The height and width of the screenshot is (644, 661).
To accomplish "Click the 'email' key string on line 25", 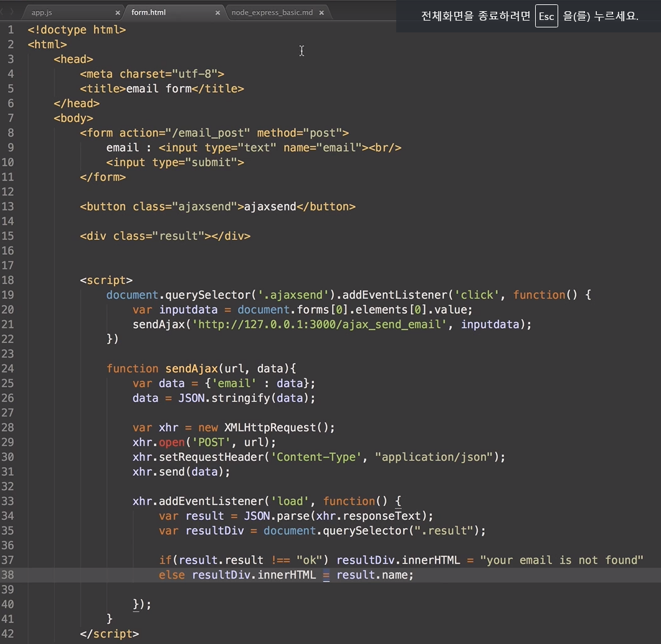I will point(234,384).
